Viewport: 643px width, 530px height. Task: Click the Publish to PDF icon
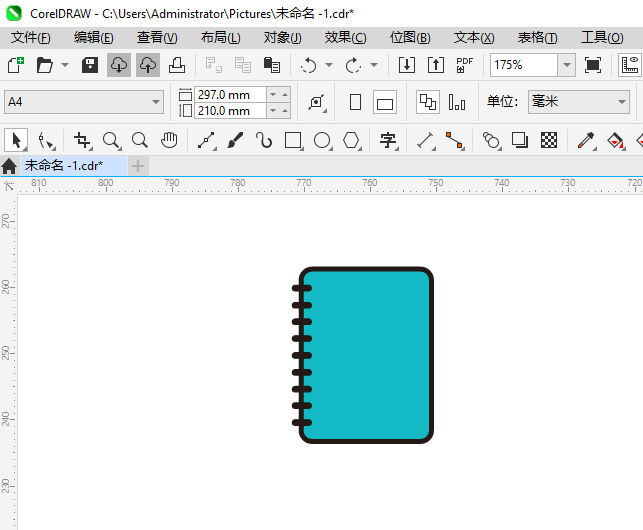464,65
